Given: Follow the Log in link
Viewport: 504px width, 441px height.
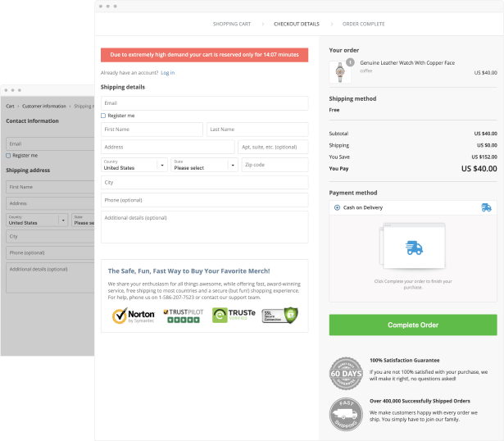Looking at the screenshot, I should tap(167, 73).
